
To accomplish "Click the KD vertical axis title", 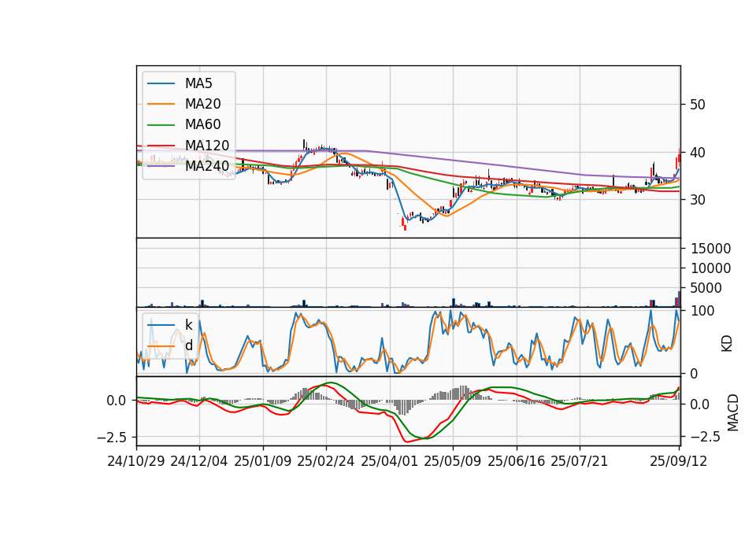I will [727, 343].
